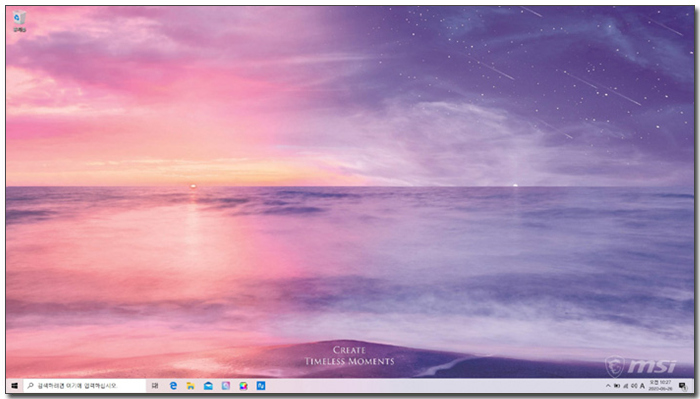700x399 pixels.
Task: Check the battery status tray icon
Action: [x=617, y=386]
